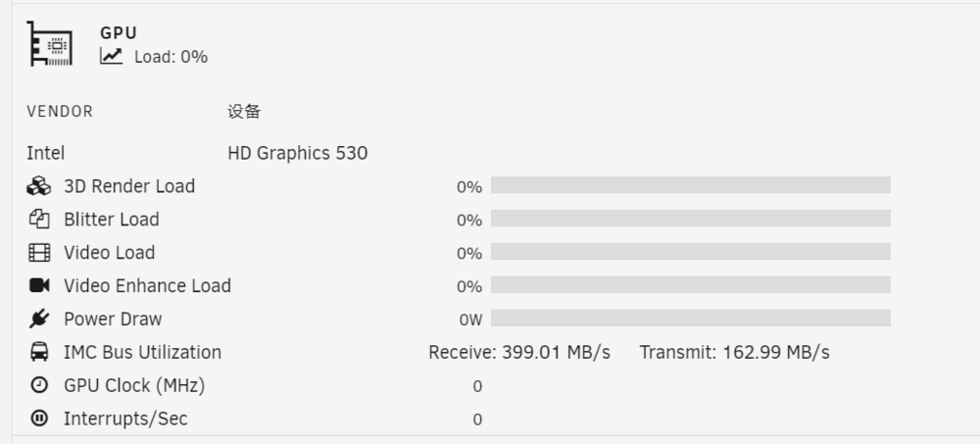The image size is (980, 444).
Task: Click the 3D Render Load cubes icon
Action: pyautogui.click(x=39, y=185)
